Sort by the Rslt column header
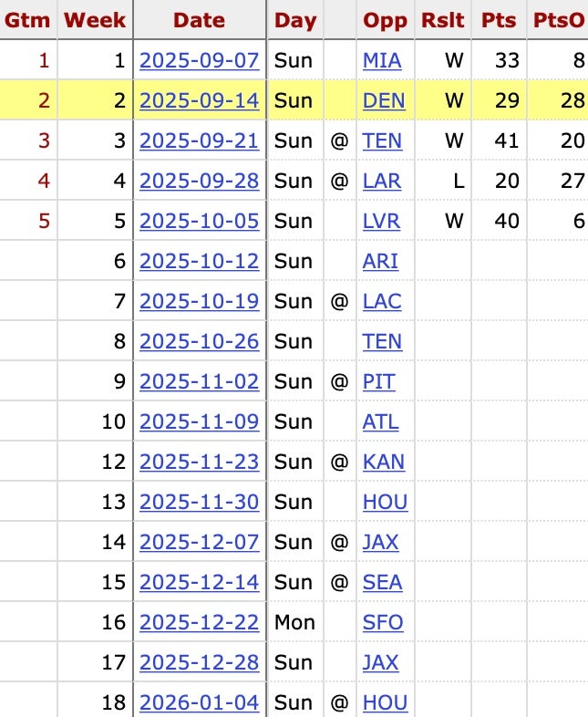This screenshot has height=717, width=588. (442, 19)
